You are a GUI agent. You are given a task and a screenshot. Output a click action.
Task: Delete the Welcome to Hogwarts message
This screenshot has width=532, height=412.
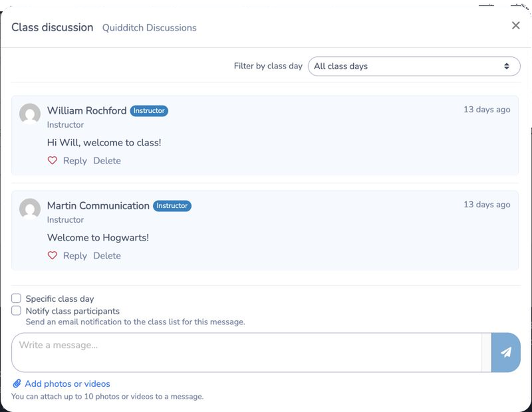pos(107,256)
